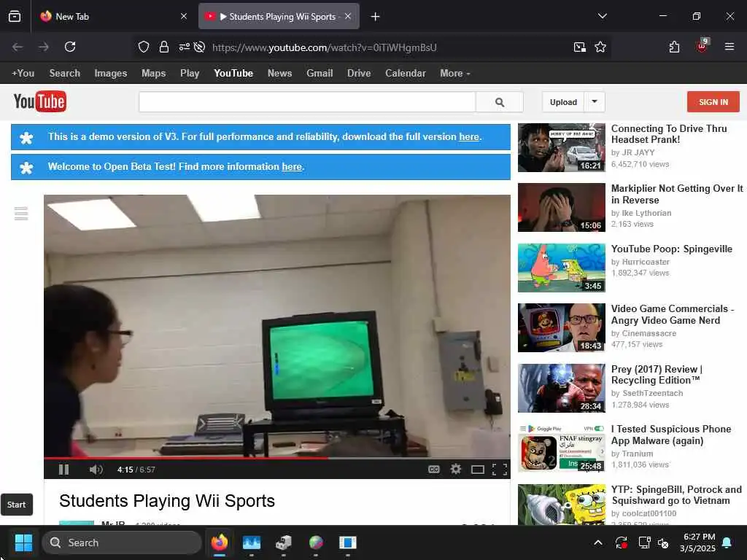The width and height of the screenshot is (747, 560).
Task: Open the tracking protection shield icon
Action: [144, 47]
